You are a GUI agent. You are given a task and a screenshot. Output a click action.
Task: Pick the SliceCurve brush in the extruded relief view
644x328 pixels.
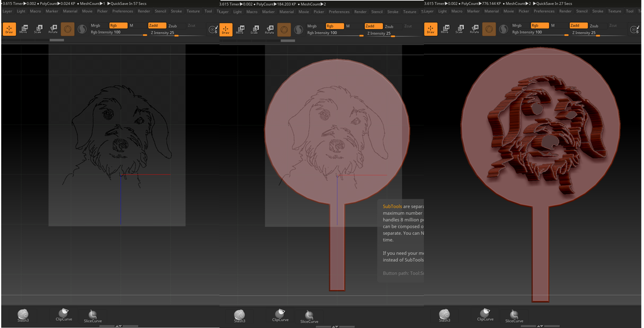514,315
